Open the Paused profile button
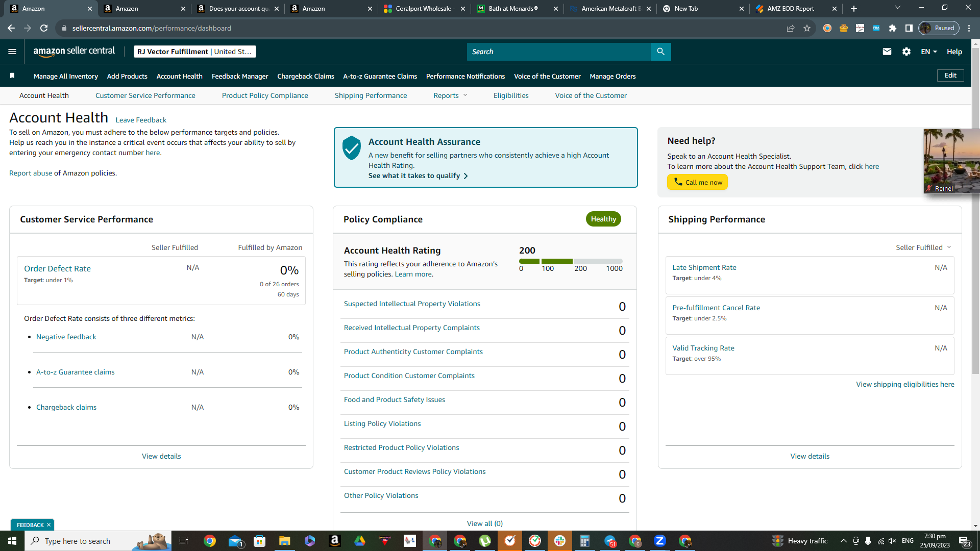The image size is (980, 551). [x=939, y=28]
